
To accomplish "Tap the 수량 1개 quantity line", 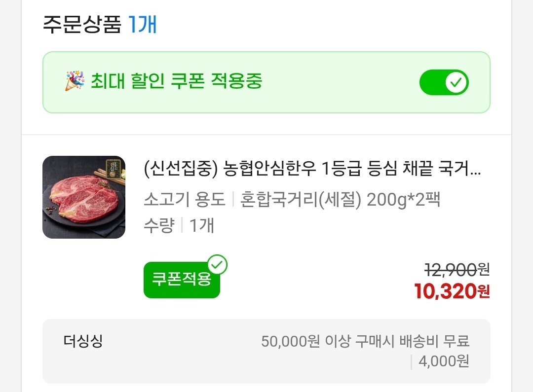I will pos(179,226).
